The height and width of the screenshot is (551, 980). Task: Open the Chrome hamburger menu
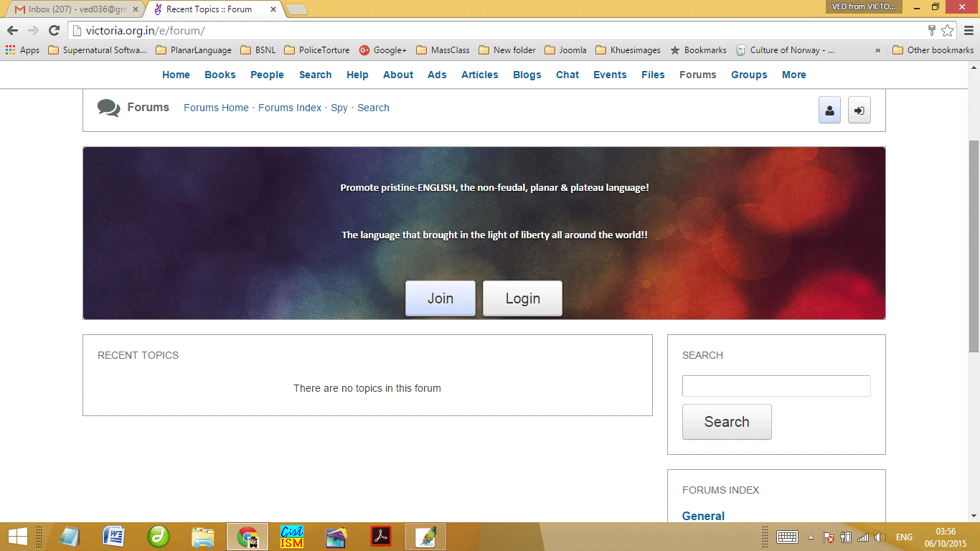(968, 30)
